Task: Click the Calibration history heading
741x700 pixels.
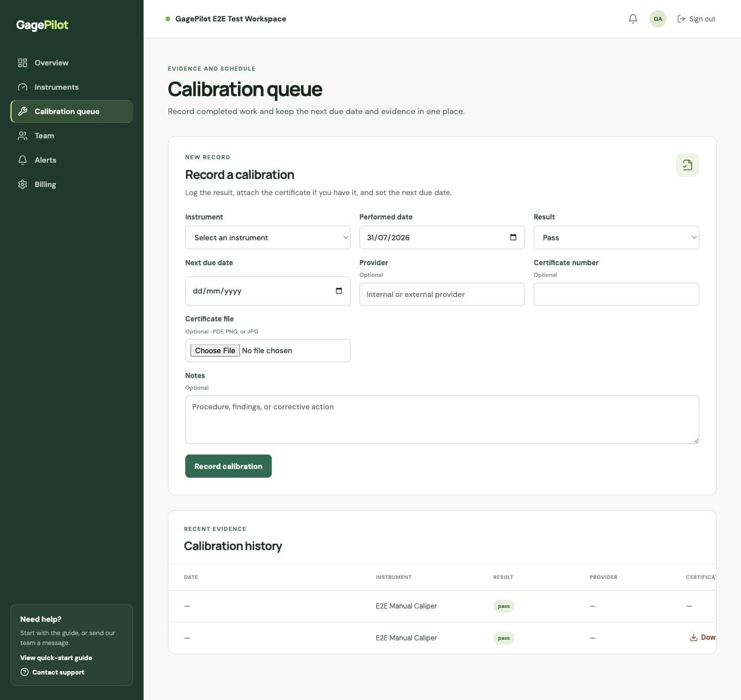Action: tap(233, 546)
